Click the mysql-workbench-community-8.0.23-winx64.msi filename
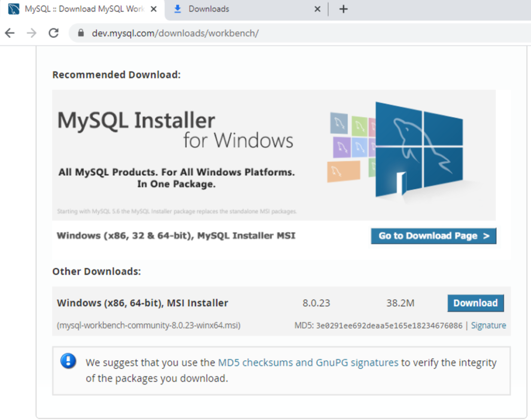Screen dimensions: 531x420 149,326
